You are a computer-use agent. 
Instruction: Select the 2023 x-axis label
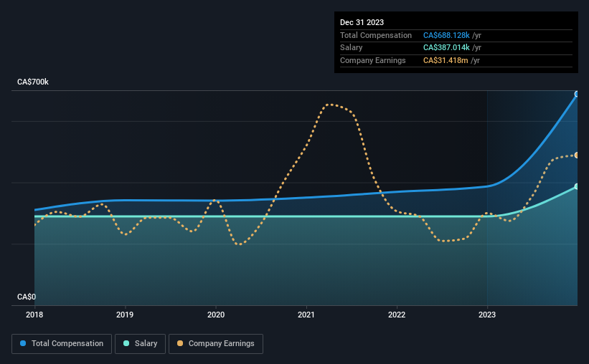pyautogui.click(x=487, y=315)
